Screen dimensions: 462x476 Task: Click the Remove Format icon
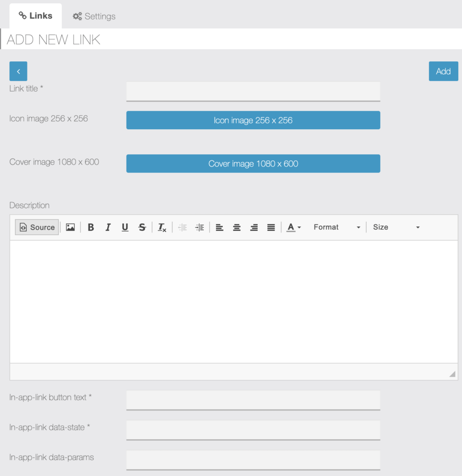(x=162, y=227)
